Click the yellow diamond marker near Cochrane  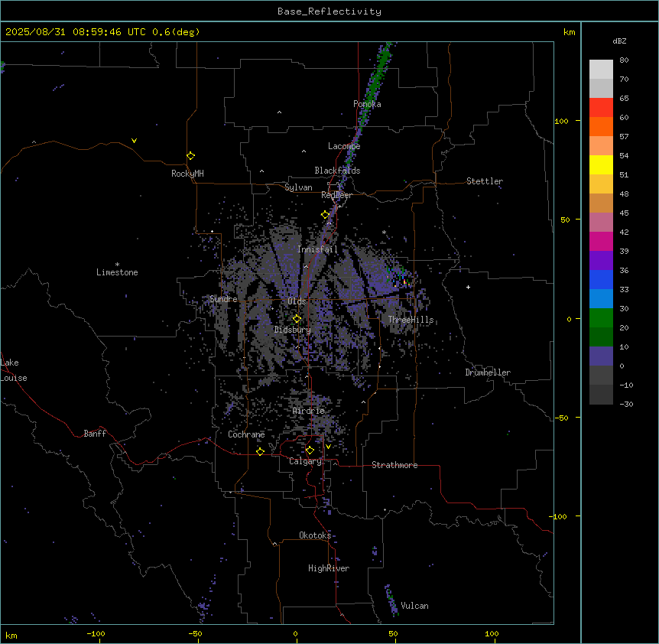(260, 451)
